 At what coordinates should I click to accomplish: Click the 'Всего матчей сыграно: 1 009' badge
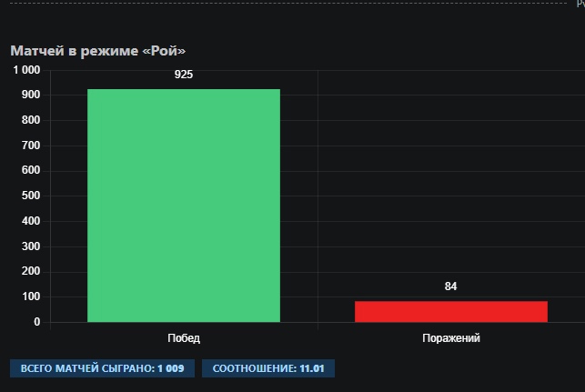point(102,368)
